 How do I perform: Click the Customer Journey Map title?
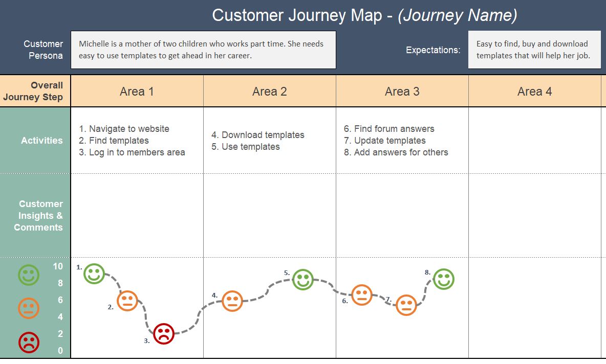(x=364, y=15)
